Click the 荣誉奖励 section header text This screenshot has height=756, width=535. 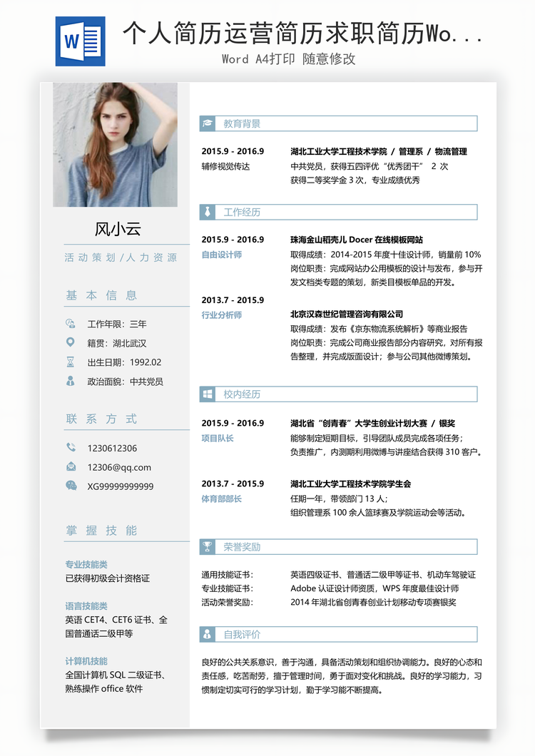pos(242,547)
